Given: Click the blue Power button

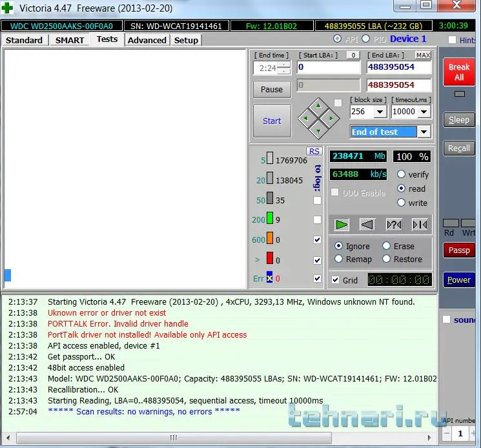Looking at the screenshot, I should pos(459,280).
